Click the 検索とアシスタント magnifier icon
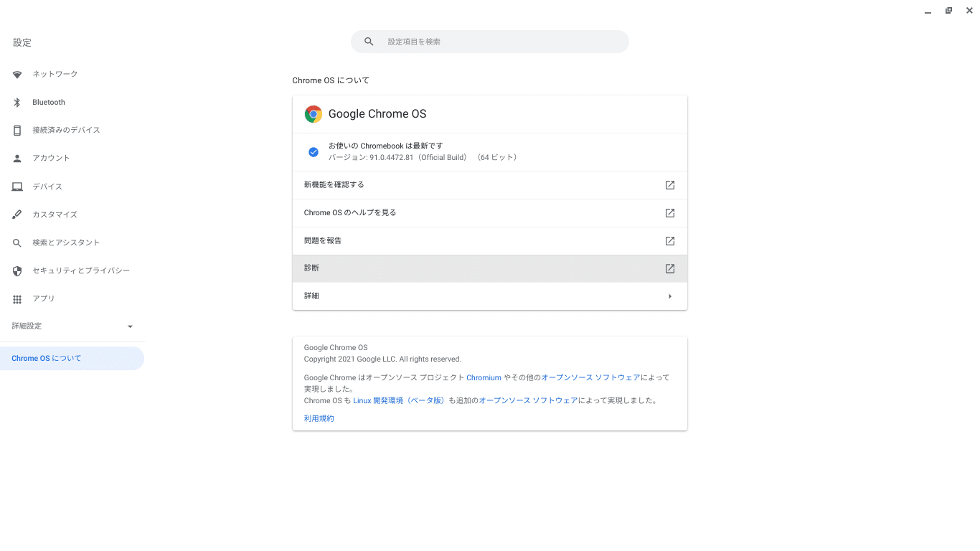 coord(17,242)
